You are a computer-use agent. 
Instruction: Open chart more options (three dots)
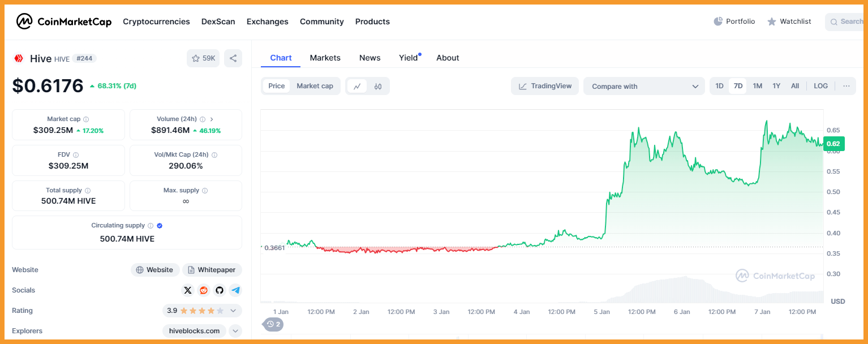[846, 86]
